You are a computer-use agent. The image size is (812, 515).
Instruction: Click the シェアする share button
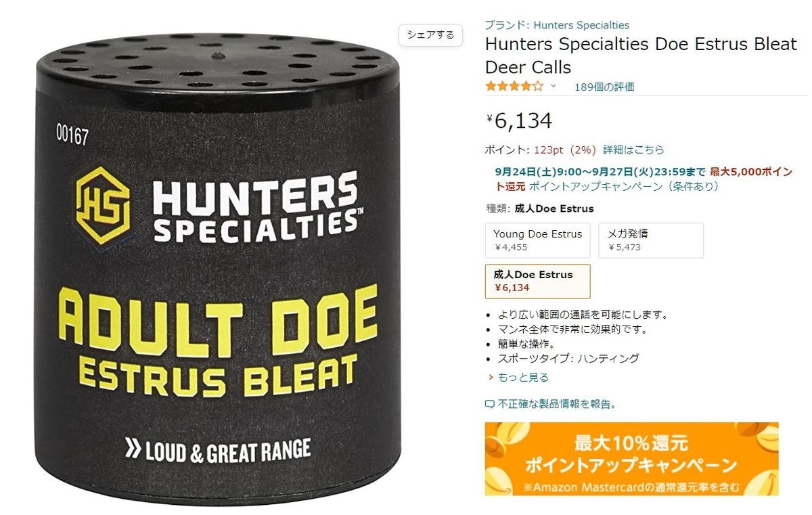coord(431,35)
